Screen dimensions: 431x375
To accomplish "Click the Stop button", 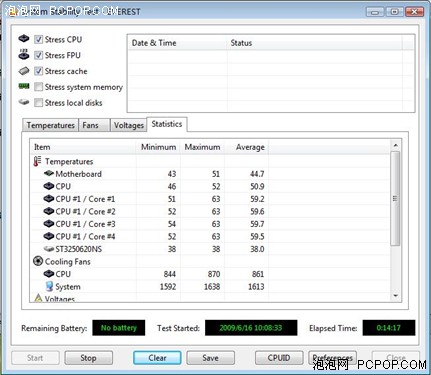I will click(88, 358).
